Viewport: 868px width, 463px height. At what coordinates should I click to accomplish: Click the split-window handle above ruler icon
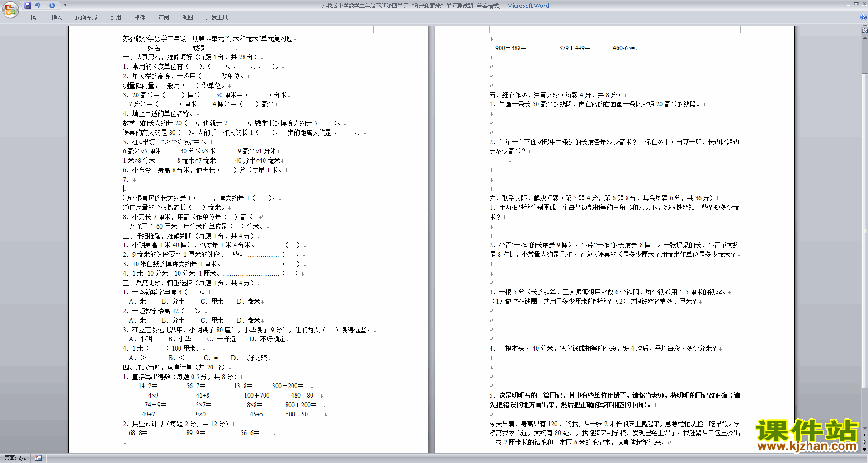(865, 26)
